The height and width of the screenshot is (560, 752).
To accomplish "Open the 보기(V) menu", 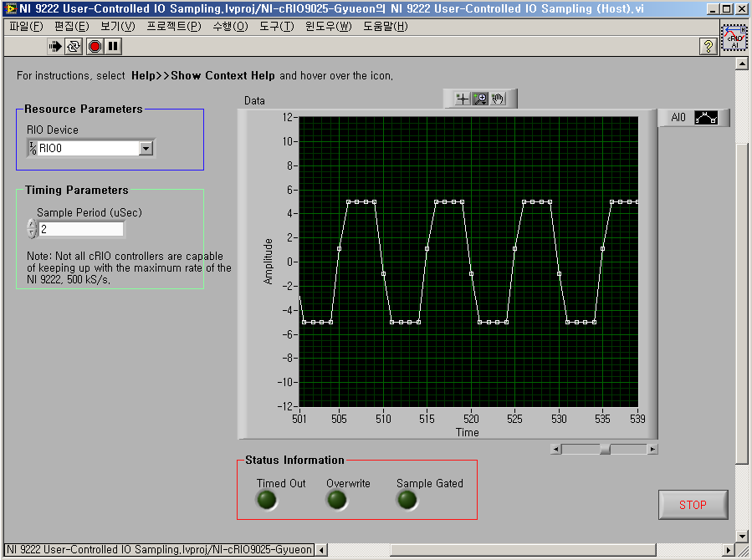I will 118,27.
